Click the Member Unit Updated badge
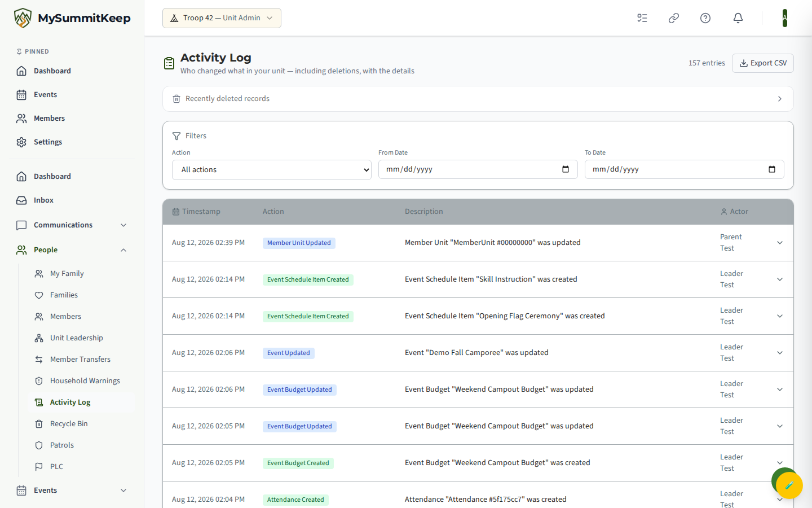Screen dimensions: 812x508 (299, 243)
